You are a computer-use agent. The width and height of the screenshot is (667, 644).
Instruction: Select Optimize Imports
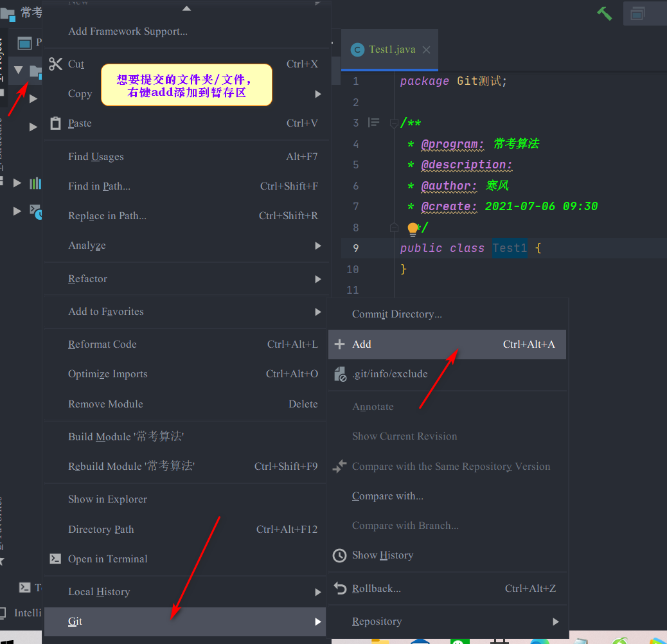point(185,374)
